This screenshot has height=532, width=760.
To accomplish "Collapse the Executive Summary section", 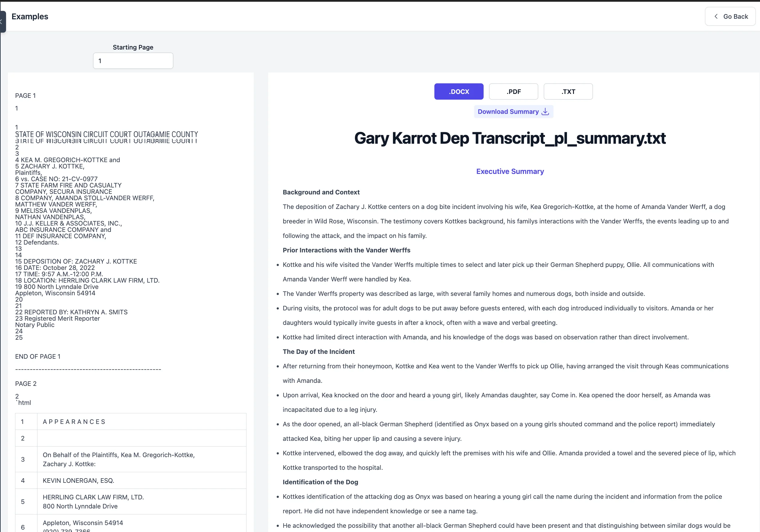I will point(510,171).
